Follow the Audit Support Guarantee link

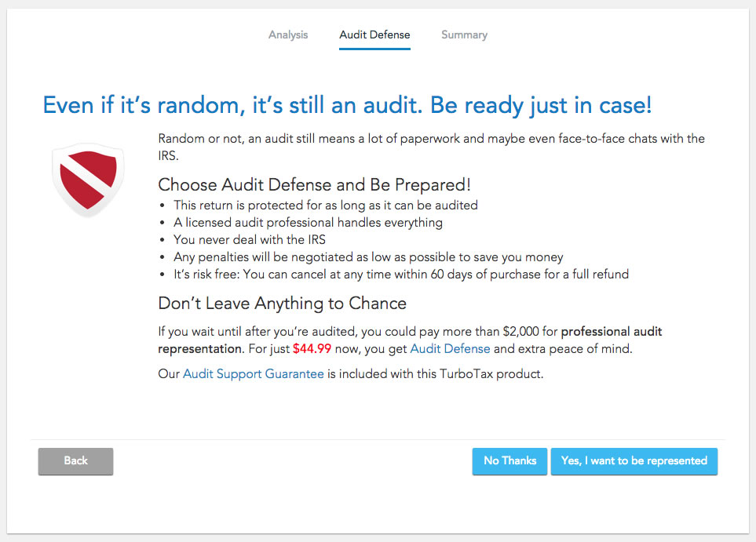pyautogui.click(x=253, y=374)
